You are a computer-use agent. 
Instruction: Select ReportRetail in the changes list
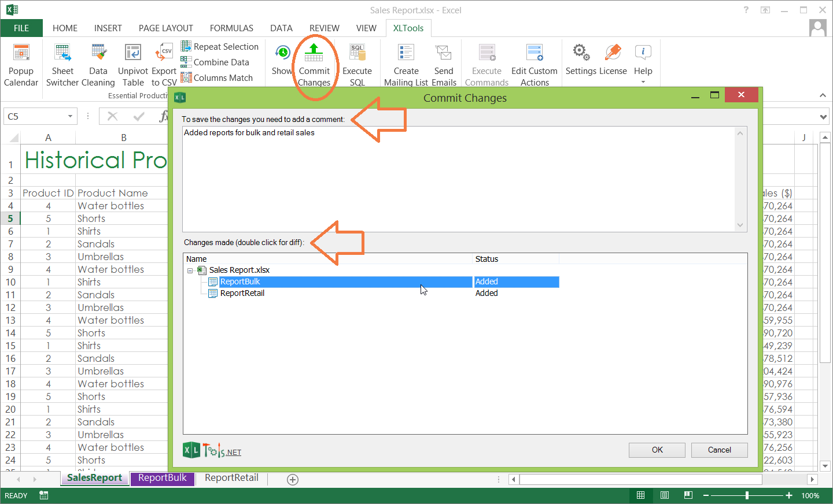pos(242,294)
